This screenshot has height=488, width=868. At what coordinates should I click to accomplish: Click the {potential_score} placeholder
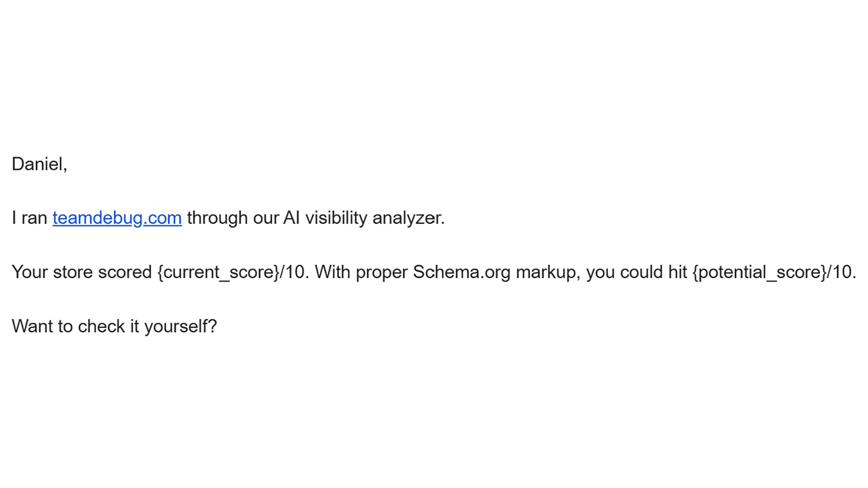tap(759, 272)
